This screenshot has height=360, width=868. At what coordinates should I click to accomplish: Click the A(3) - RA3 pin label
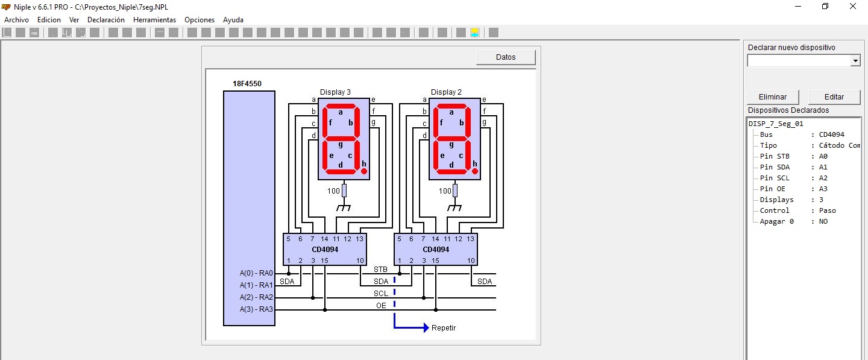256,309
